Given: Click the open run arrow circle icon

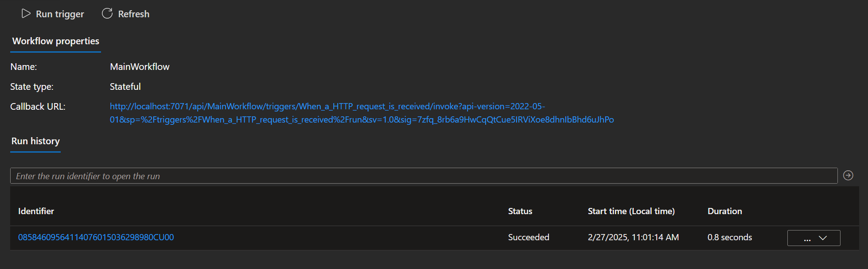Looking at the screenshot, I should [x=848, y=176].
